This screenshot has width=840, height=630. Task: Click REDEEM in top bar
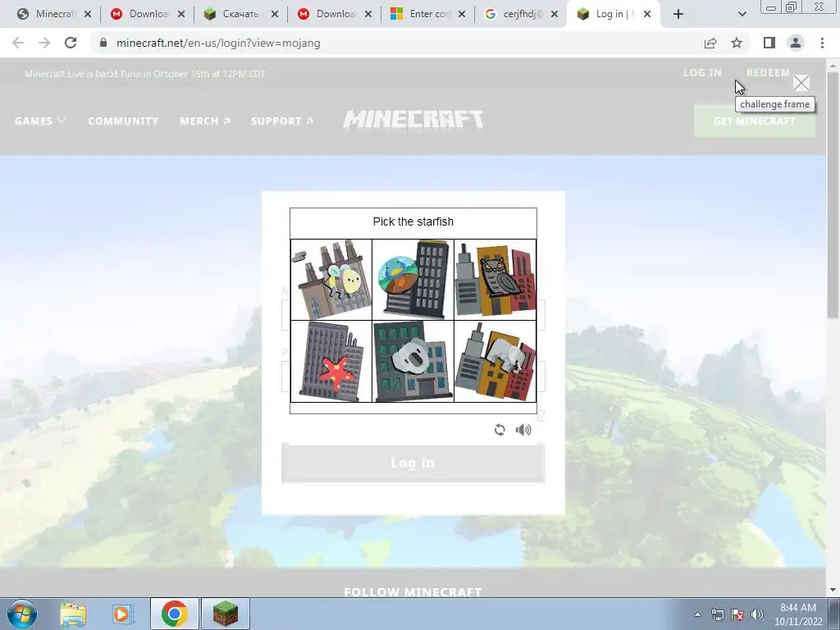pos(768,73)
